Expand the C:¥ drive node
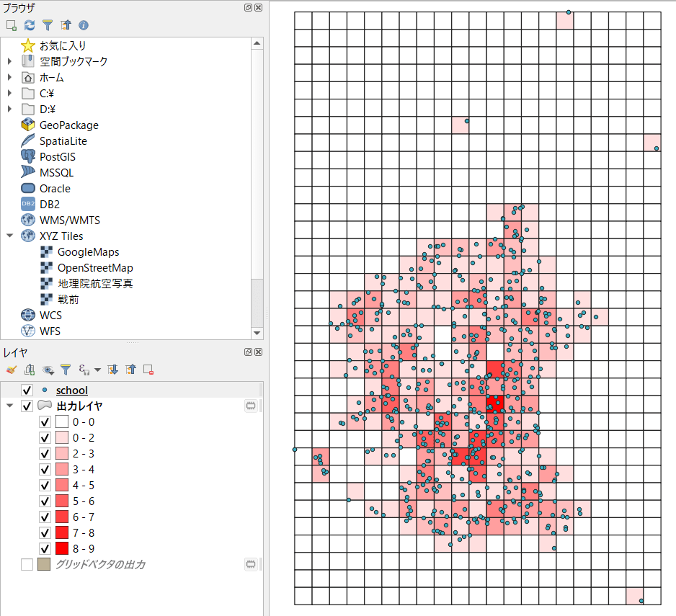This screenshot has height=616, width=676. [x=9, y=93]
